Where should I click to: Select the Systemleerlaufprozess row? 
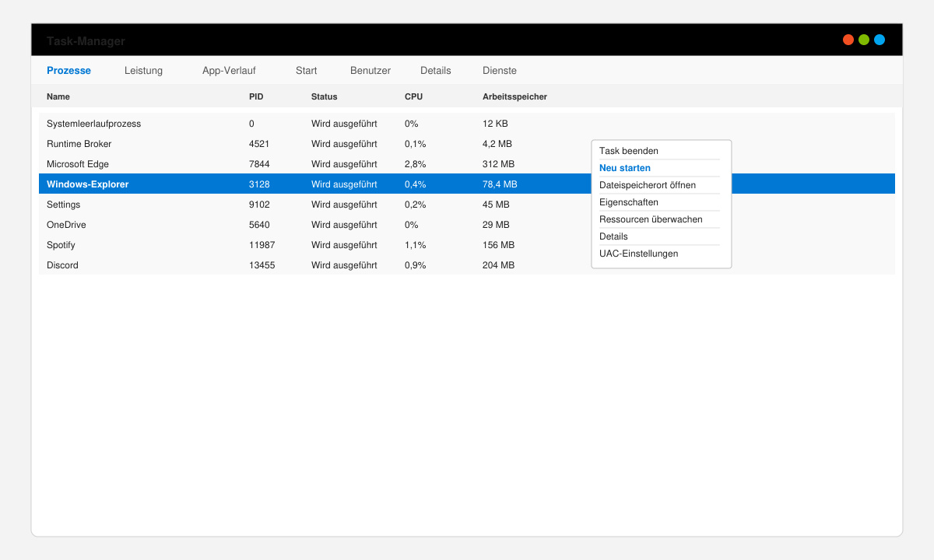coord(467,124)
